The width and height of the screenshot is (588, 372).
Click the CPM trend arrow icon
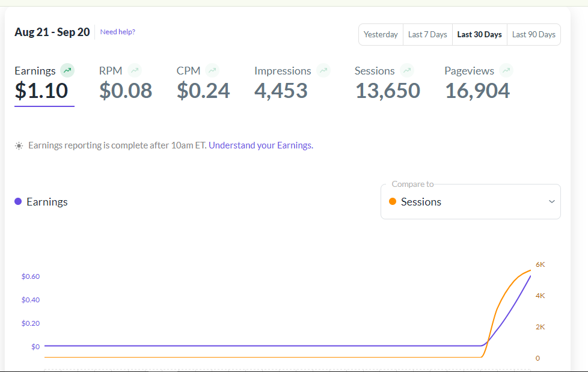(x=212, y=71)
